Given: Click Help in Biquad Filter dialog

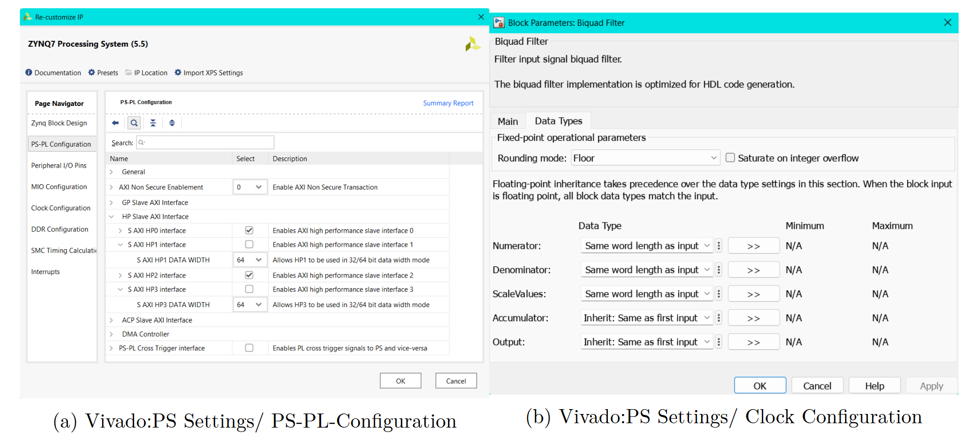Looking at the screenshot, I should tap(875, 386).
